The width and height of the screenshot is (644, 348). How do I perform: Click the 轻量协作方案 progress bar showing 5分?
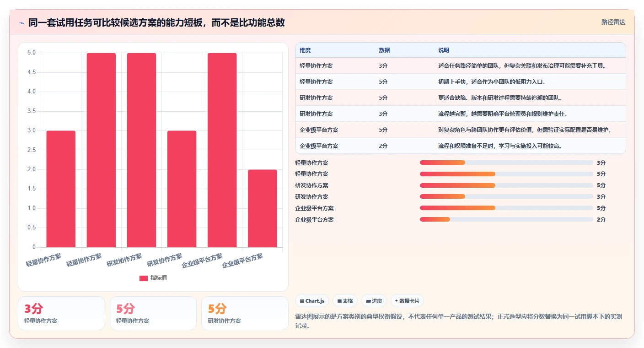click(x=506, y=174)
